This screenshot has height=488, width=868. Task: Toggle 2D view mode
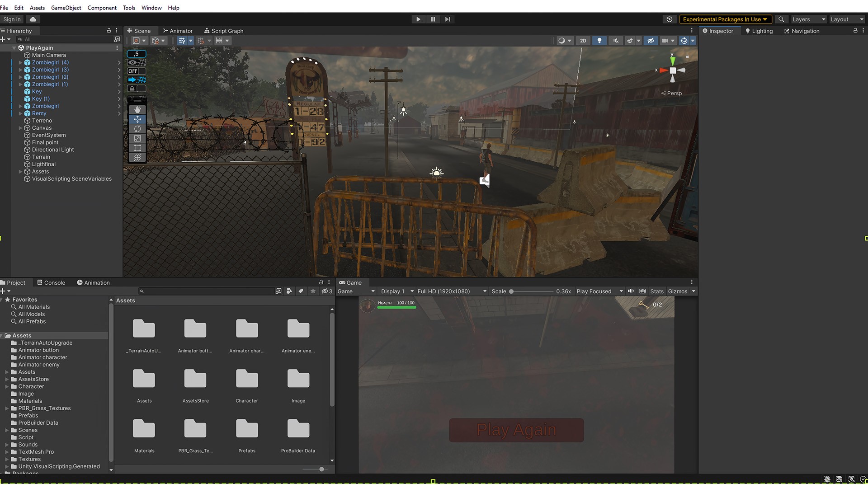coord(583,41)
